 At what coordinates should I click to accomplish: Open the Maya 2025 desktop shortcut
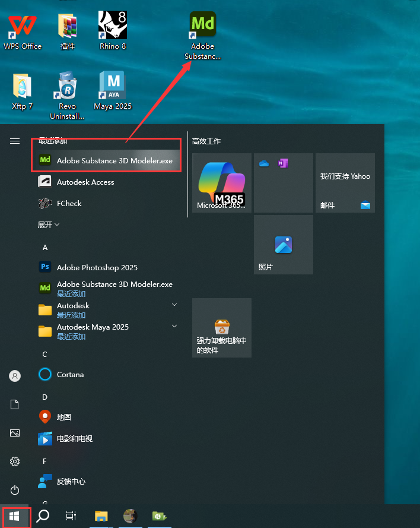(x=113, y=91)
